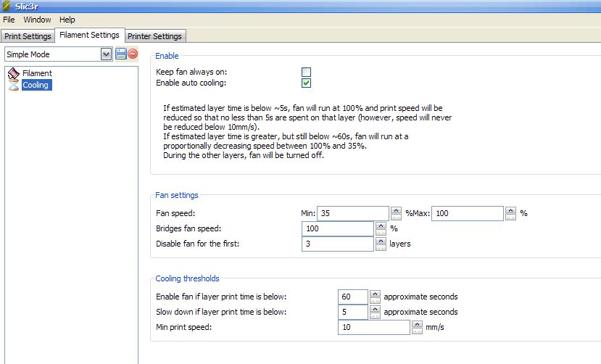
Task: Click the Enable fan layer time field
Action: pyautogui.click(x=353, y=297)
